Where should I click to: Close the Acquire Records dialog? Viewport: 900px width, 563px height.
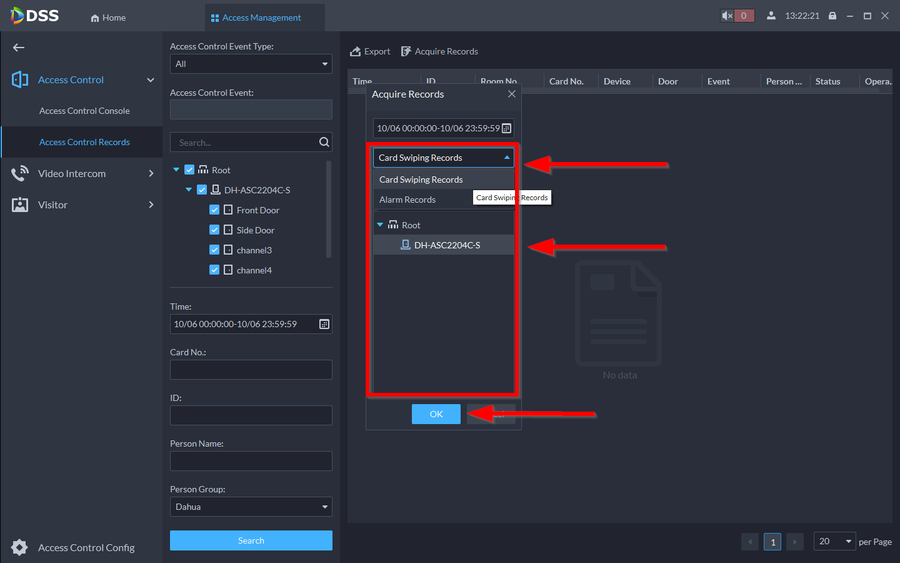point(512,94)
